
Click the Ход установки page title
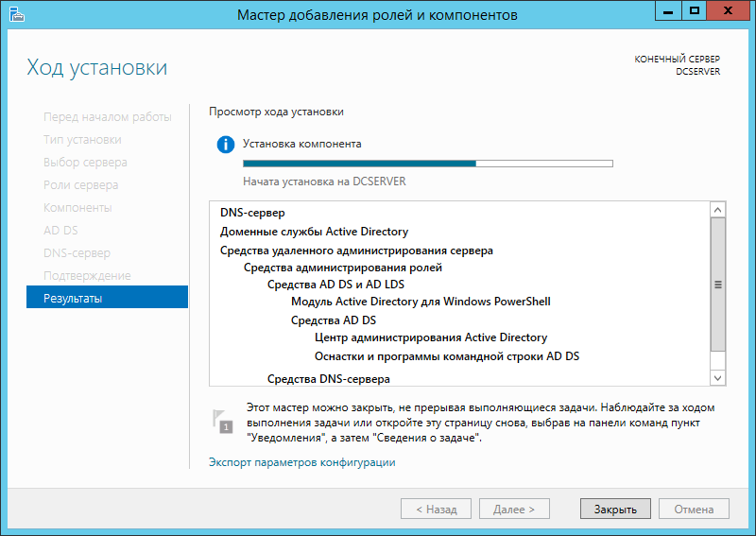(x=97, y=67)
